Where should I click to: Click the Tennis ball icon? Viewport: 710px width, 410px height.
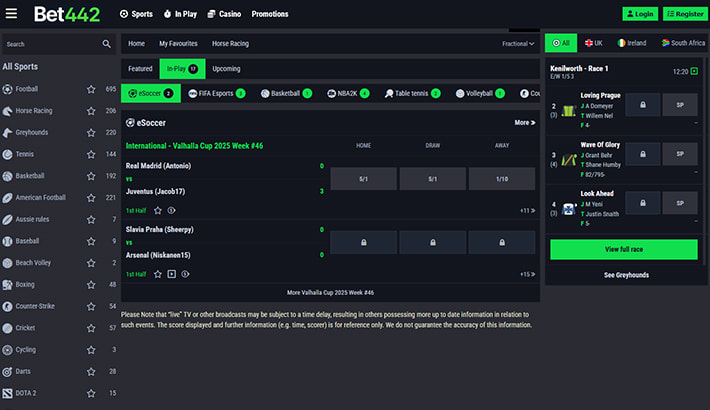[7, 154]
